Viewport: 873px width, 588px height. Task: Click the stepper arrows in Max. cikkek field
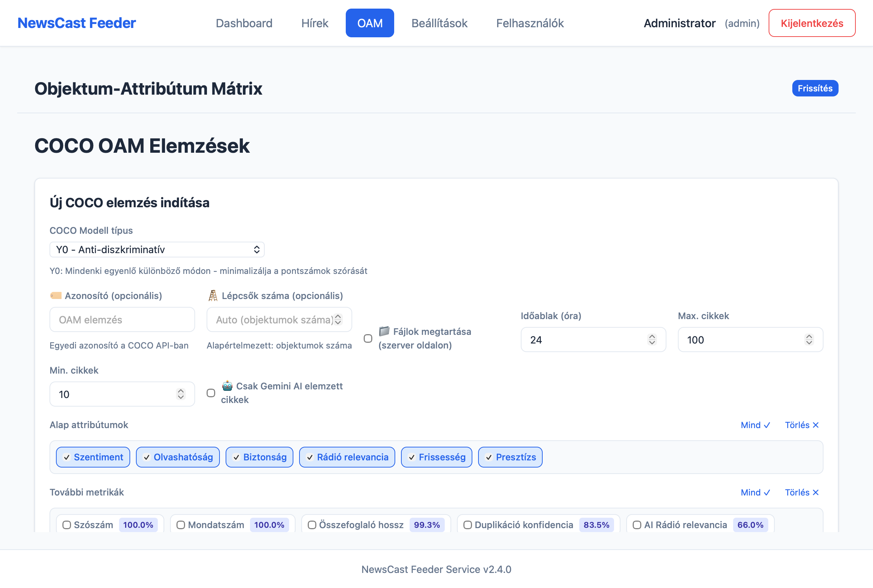pos(809,340)
